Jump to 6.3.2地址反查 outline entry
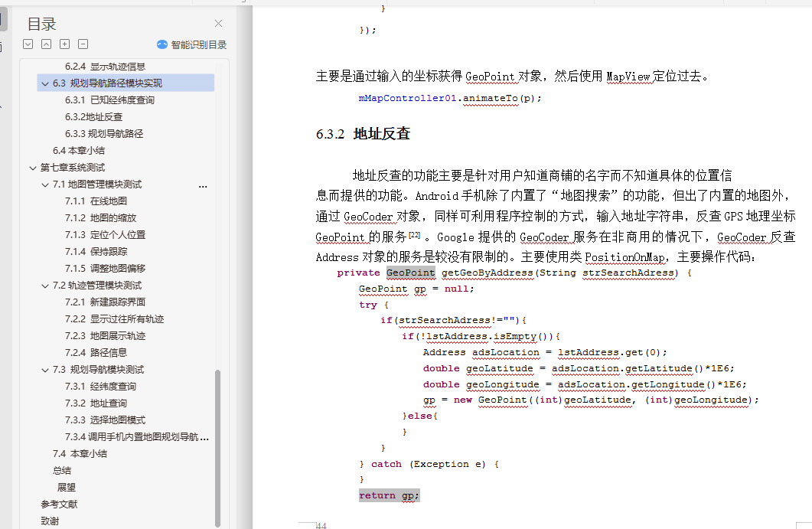812x529 pixels. (x=93, y=117)
